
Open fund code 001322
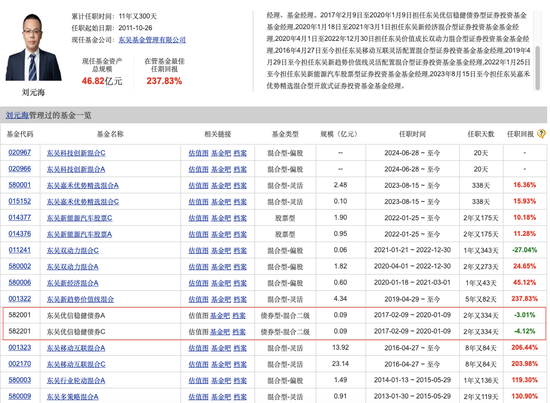(20, 299)
